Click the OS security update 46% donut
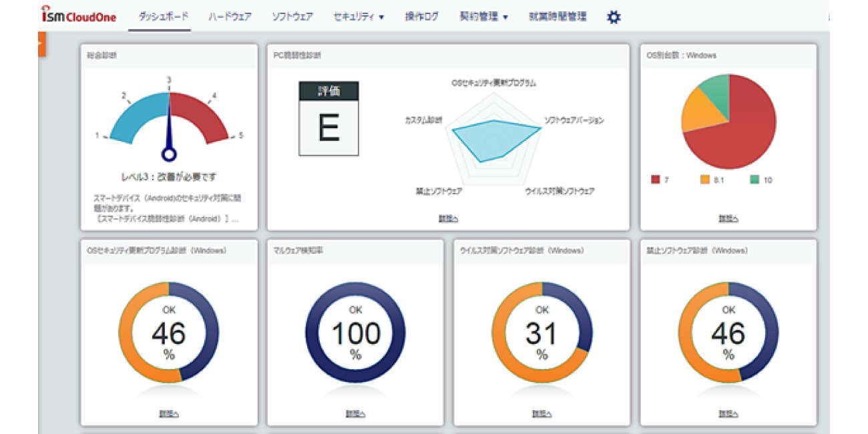Image resolution: width=868 pixels, height=434 pixels. pyautogui.click(x=169, y=333)
